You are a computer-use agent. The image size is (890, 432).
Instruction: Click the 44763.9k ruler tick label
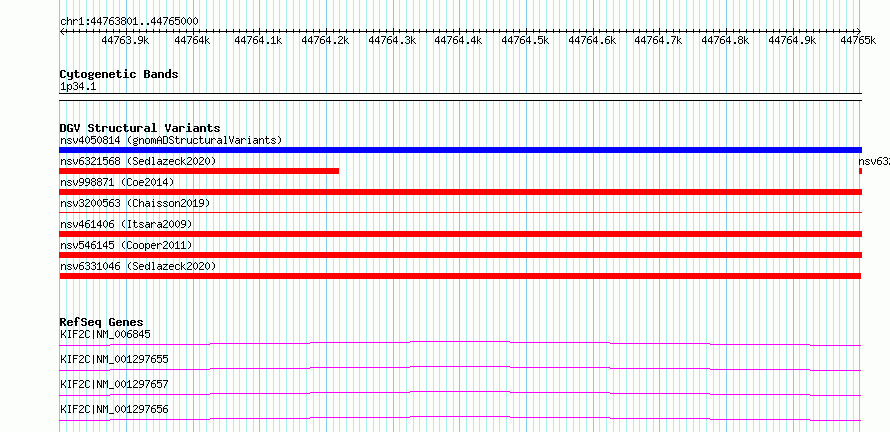point(125,40)
